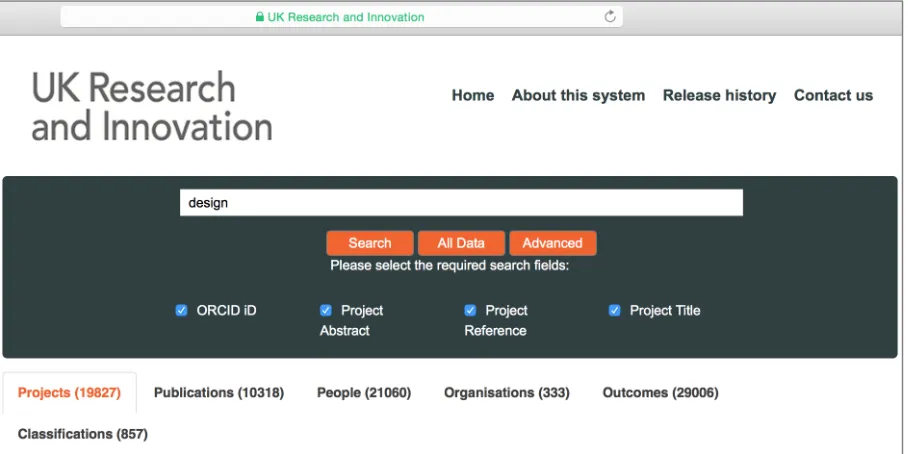Image resolution: width=908 pixels, height=454 pixels.
Task: Open the Advanced search button
Action: [x=553, y=243]
